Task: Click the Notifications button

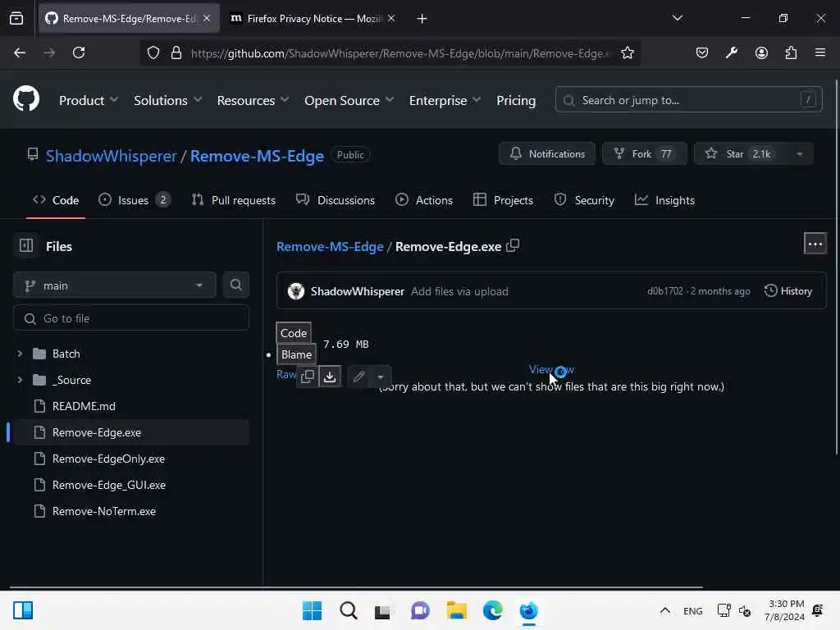Action: (547, 154)
